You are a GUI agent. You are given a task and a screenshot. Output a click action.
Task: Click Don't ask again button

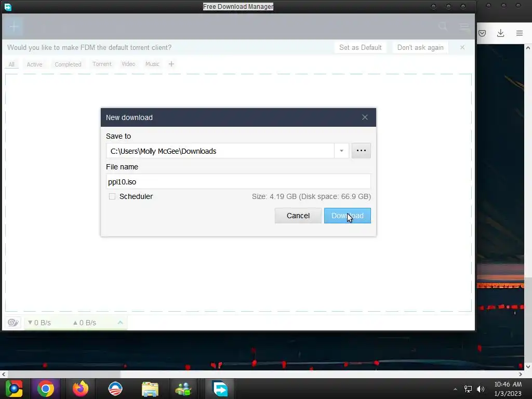(x=420, y=47)
